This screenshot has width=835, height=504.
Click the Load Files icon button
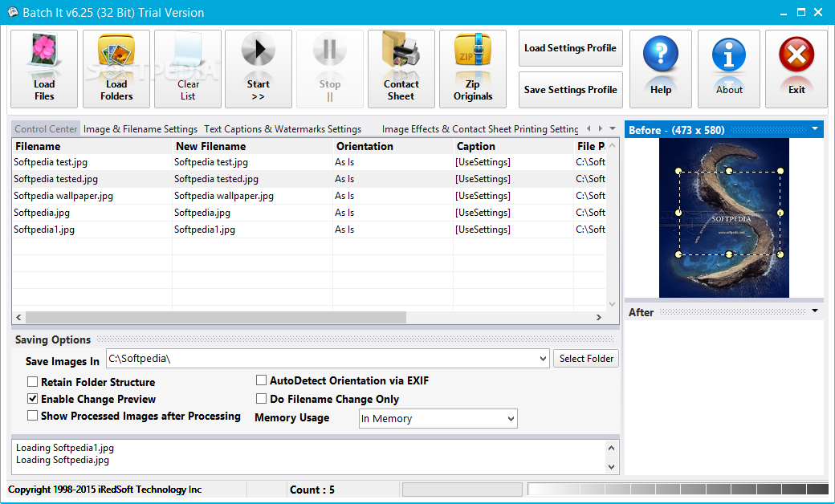(x=44, y=69)
